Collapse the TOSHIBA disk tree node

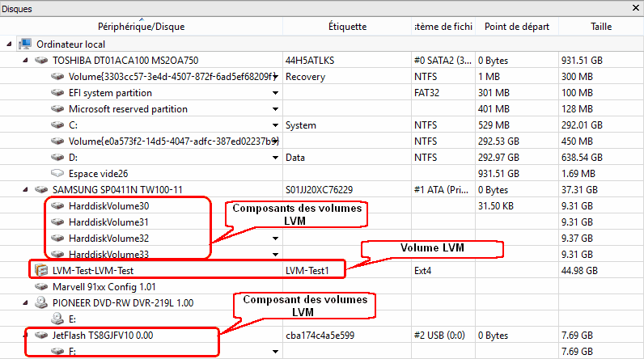tap(24, 60)
